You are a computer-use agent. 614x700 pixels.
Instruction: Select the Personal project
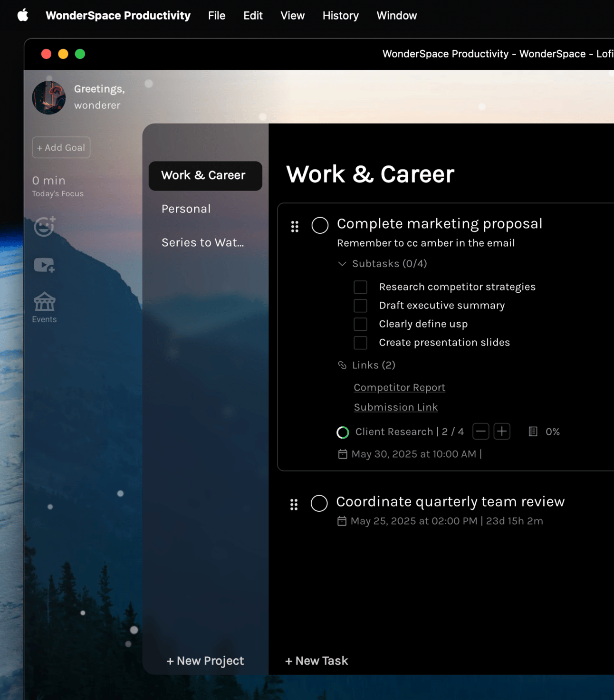point(186,209)
